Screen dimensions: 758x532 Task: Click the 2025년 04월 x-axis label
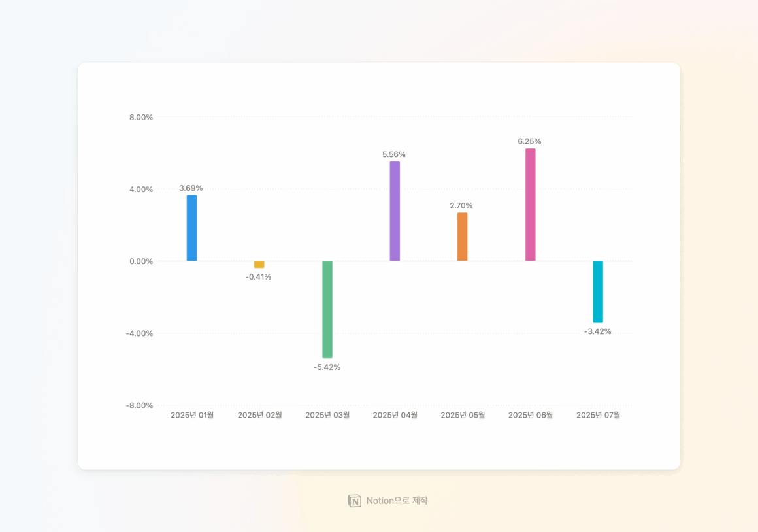point(395,415)
